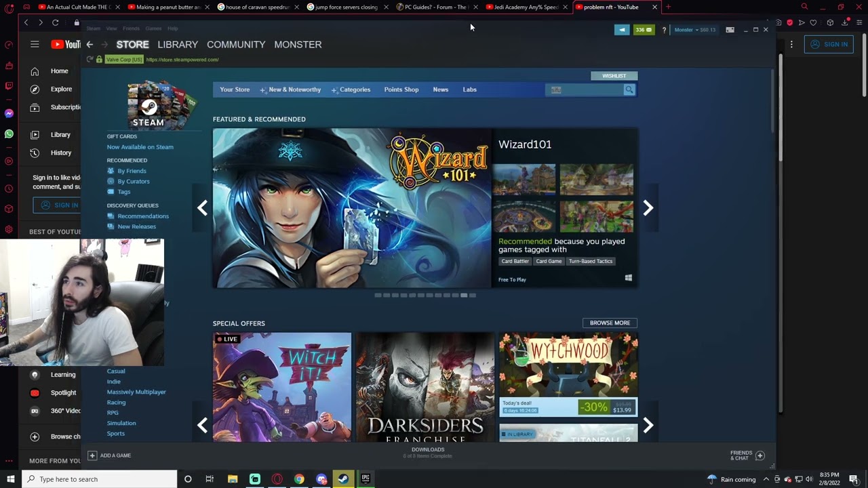The image size is (868, 488).
Task: Open the Games menu in Steam
Action: (153, 28)
